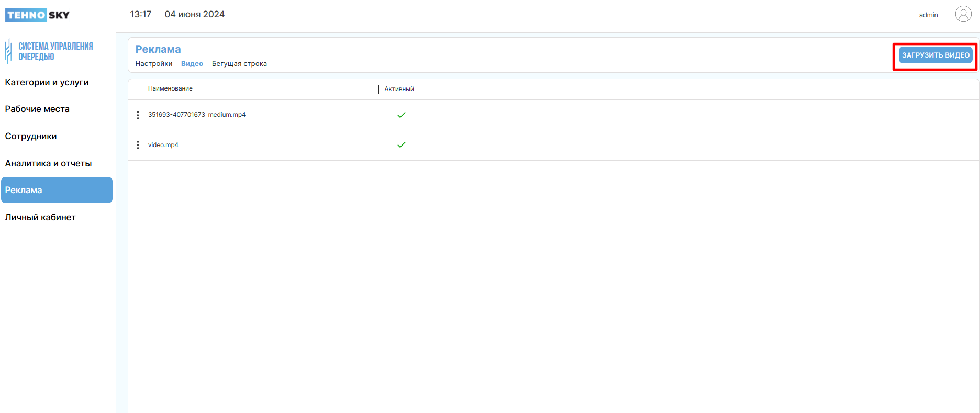Select the Видео tab
980x413 pixels.
192,64
